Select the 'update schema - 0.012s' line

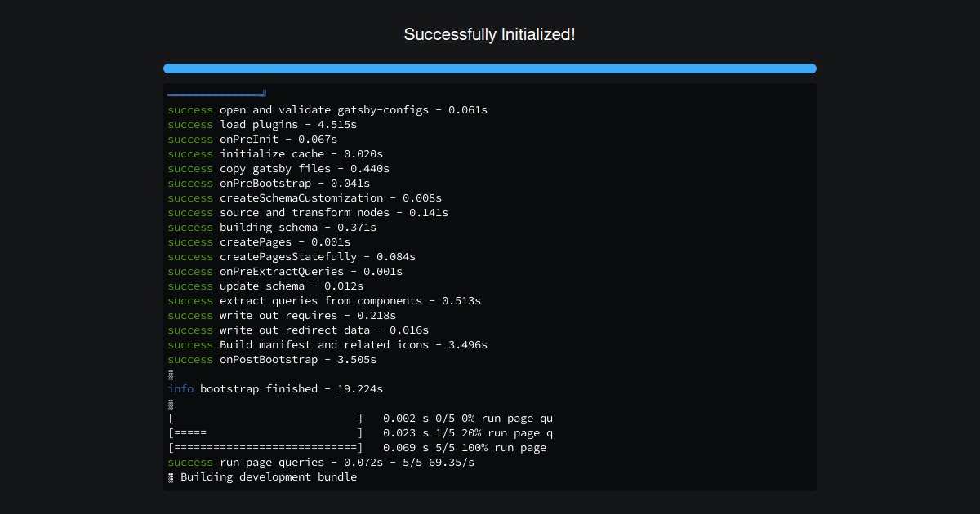265,286
